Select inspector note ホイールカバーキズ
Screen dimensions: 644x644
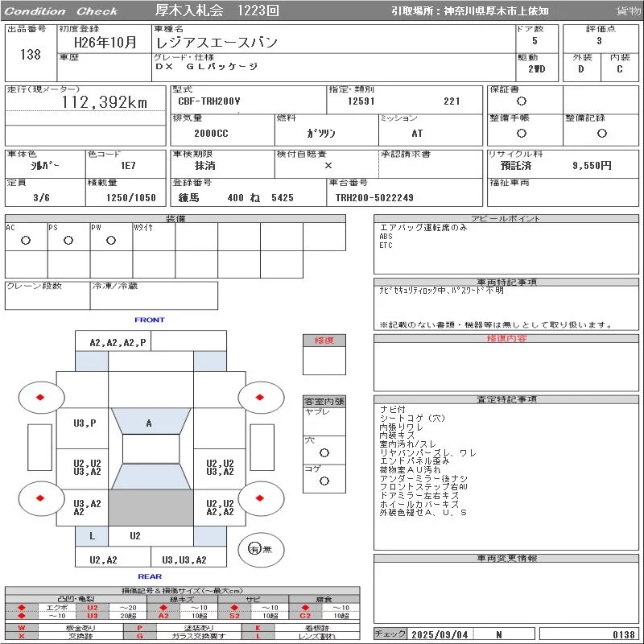(419, 504)
